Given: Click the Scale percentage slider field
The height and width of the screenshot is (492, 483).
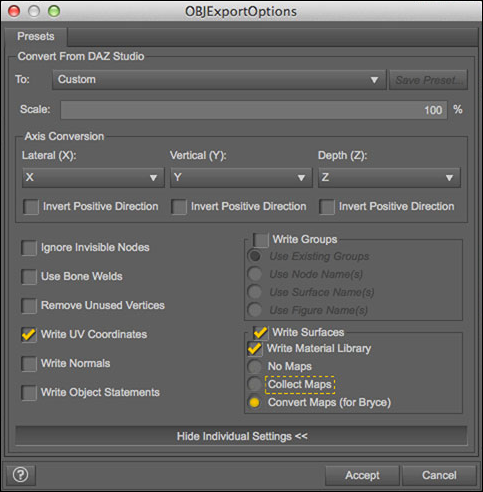Looking at the screenshot, I should point(254,110).
